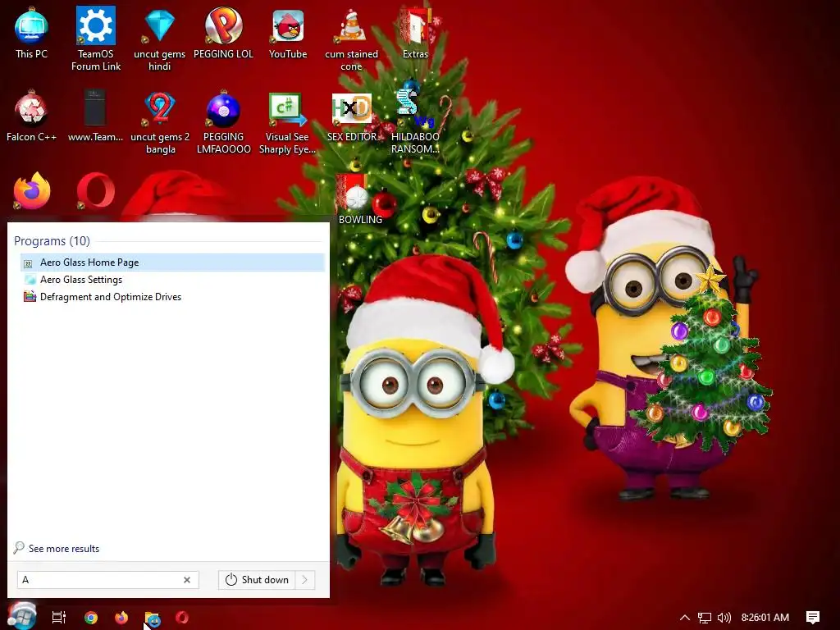
Task: Click the Programs (10) header
Action: click(52, 241)
